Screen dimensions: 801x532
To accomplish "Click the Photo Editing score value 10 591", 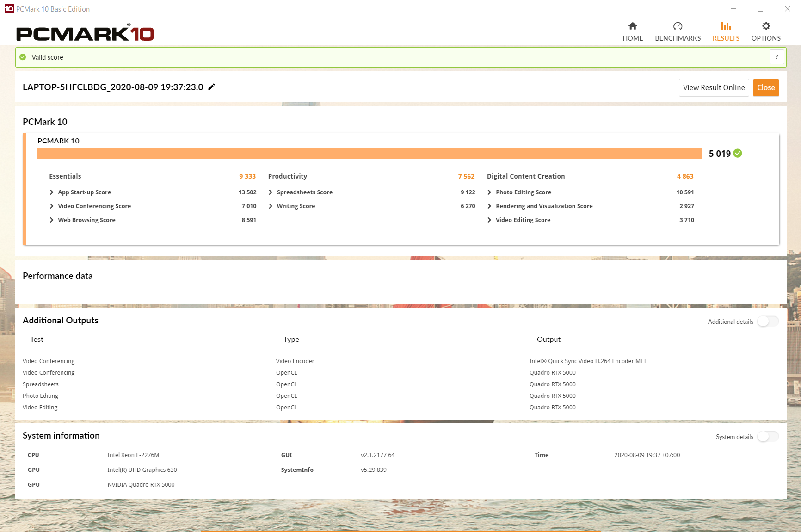I will 685,192.
